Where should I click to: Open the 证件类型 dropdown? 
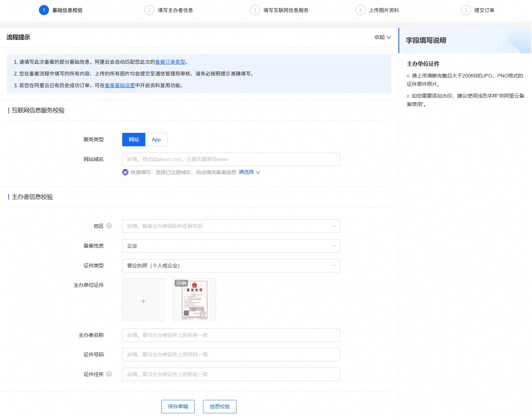(231, 266)
